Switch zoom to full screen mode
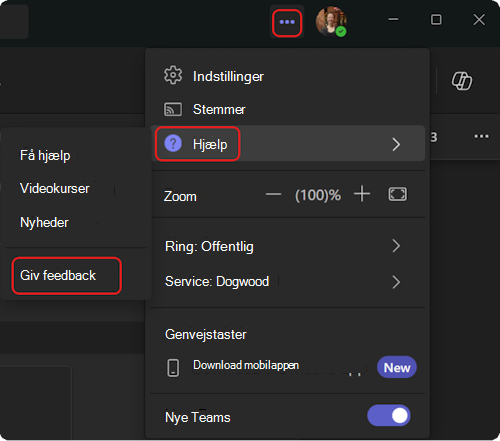 [x=397, y=194]
